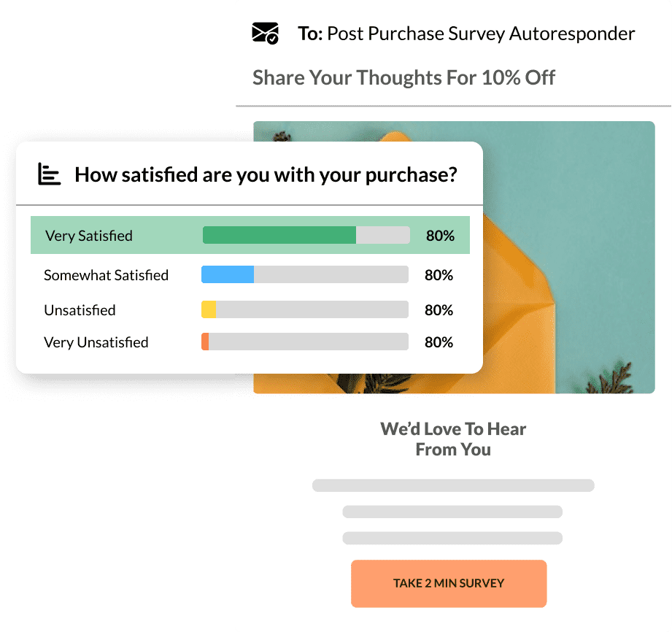The height and width of the screenshot is (632, 672).
Task: Click the green Very Satisfied progress bar
Action: (x=306, y=235)
